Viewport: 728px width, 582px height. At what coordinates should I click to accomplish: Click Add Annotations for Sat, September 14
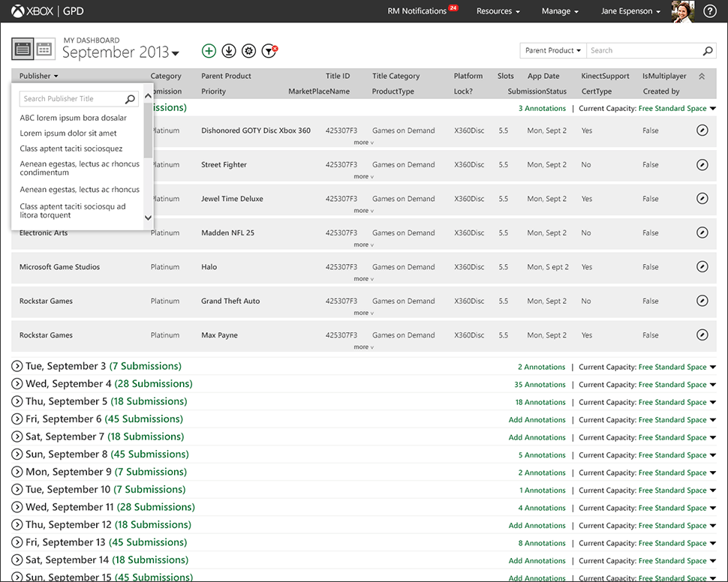tap(537, 561)
